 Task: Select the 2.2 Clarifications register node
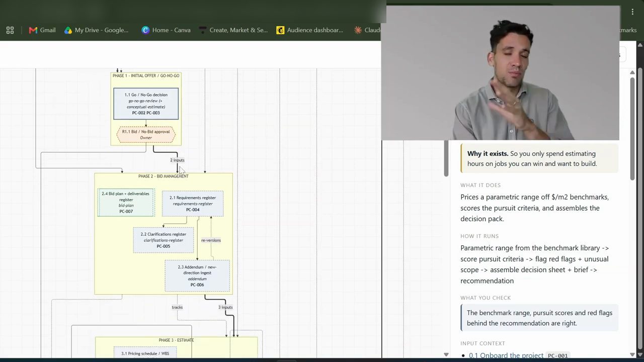(164, 240)
